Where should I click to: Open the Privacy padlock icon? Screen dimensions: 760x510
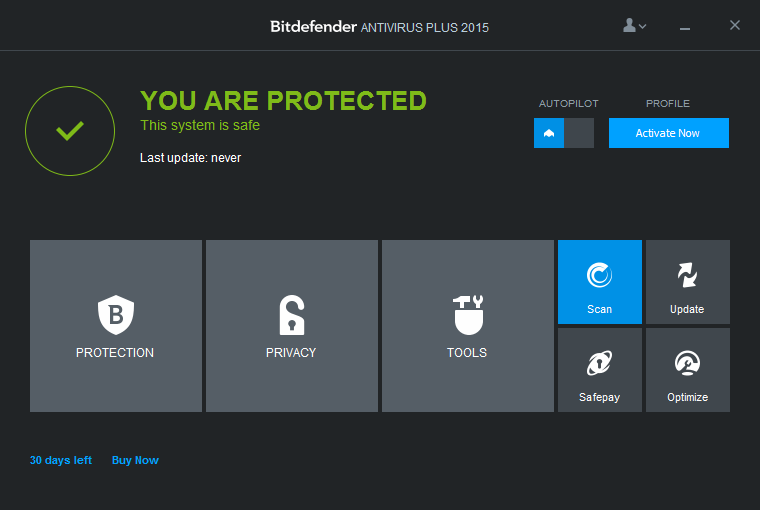(291, 315)
